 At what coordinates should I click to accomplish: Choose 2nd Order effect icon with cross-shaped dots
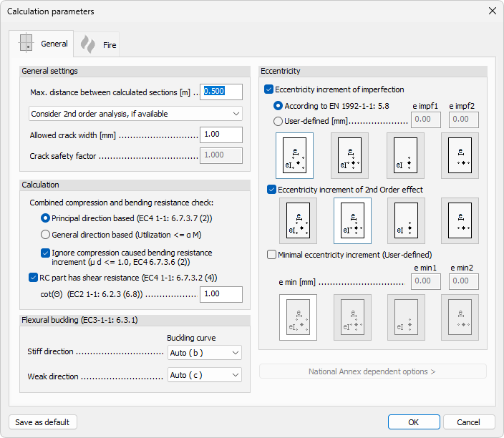[352, 220]
